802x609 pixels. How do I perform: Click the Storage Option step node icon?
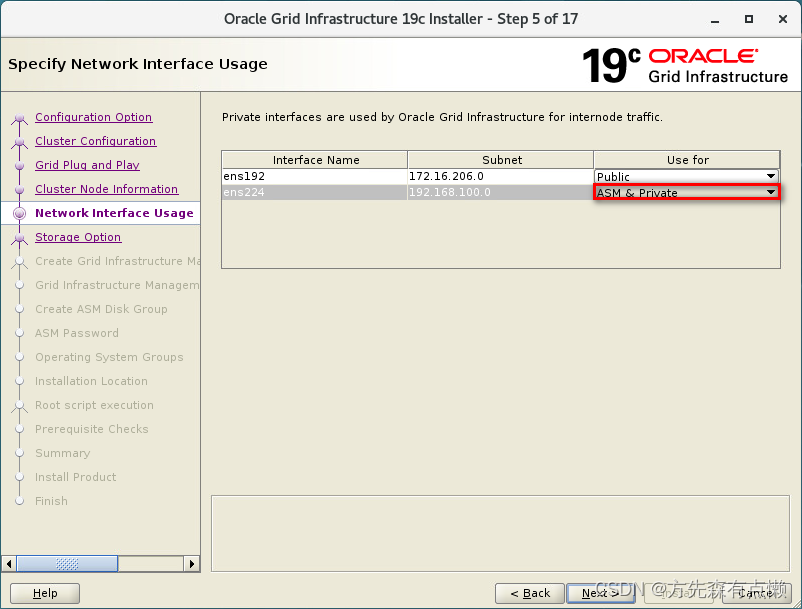click(19, 238)
